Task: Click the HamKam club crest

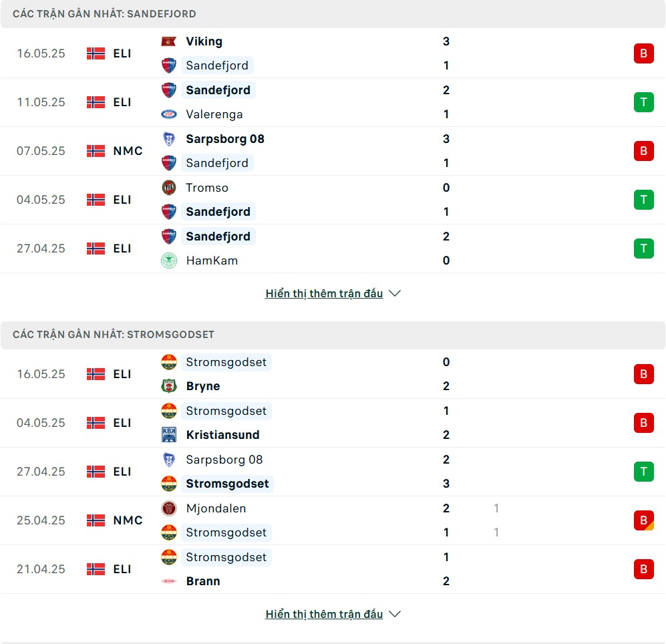Action: click(168, 261)
